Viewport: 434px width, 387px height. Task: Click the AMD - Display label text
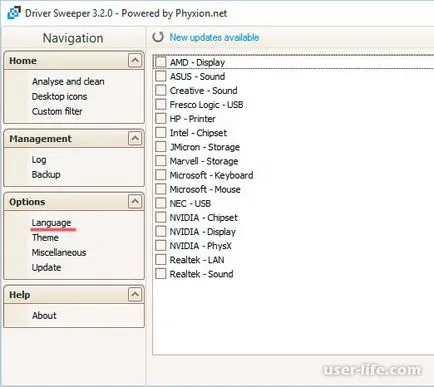(x=197, y=62)
